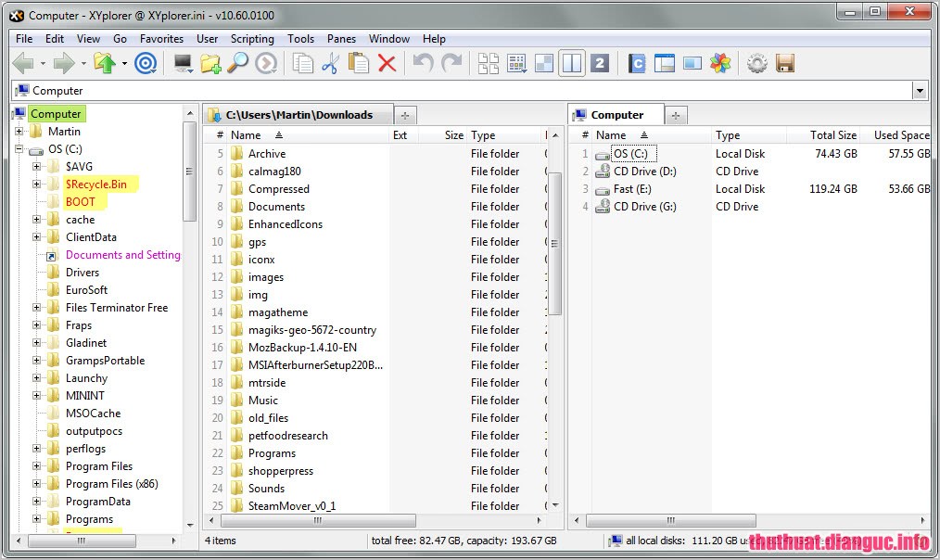The image size is (940, 560).
Task: Select the Computer tab in right pane
Action: (x=616, y=115)
